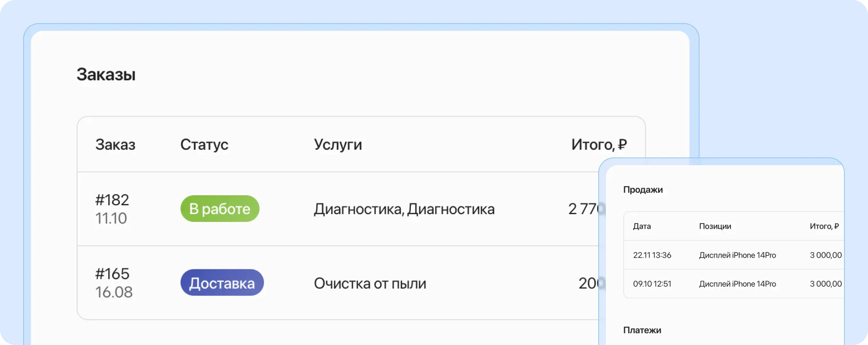Click the 'Дата' column header in sales
868x345 pixels.
pyautogui.click(x=641, y=226)
